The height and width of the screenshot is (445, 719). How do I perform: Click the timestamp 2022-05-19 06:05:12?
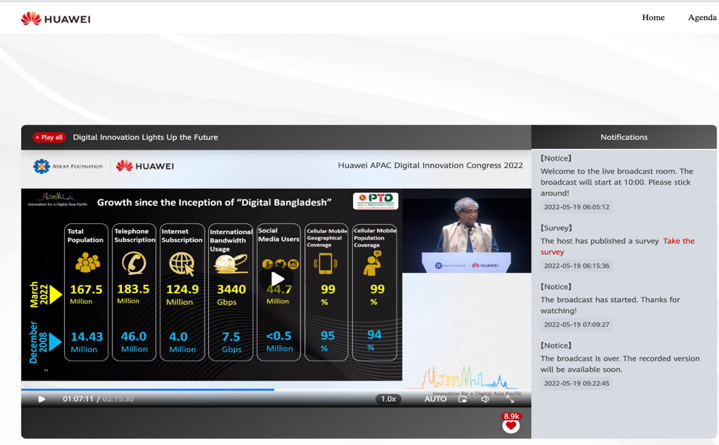coord(576,207)
